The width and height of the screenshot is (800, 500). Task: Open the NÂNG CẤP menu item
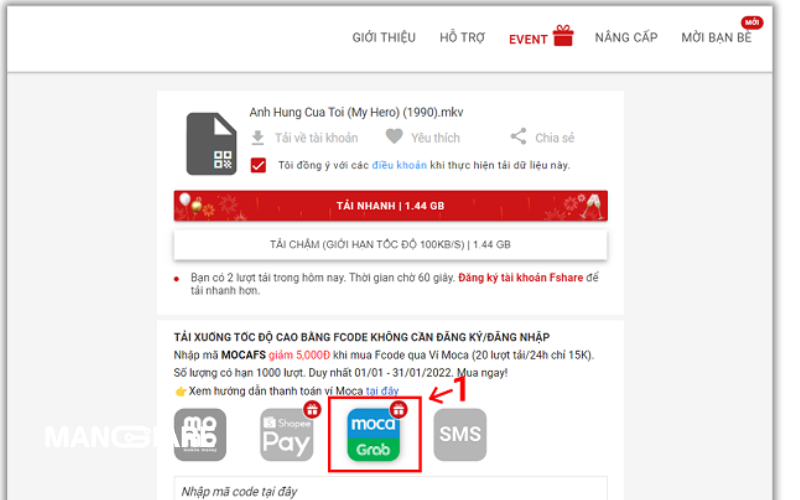626,38
